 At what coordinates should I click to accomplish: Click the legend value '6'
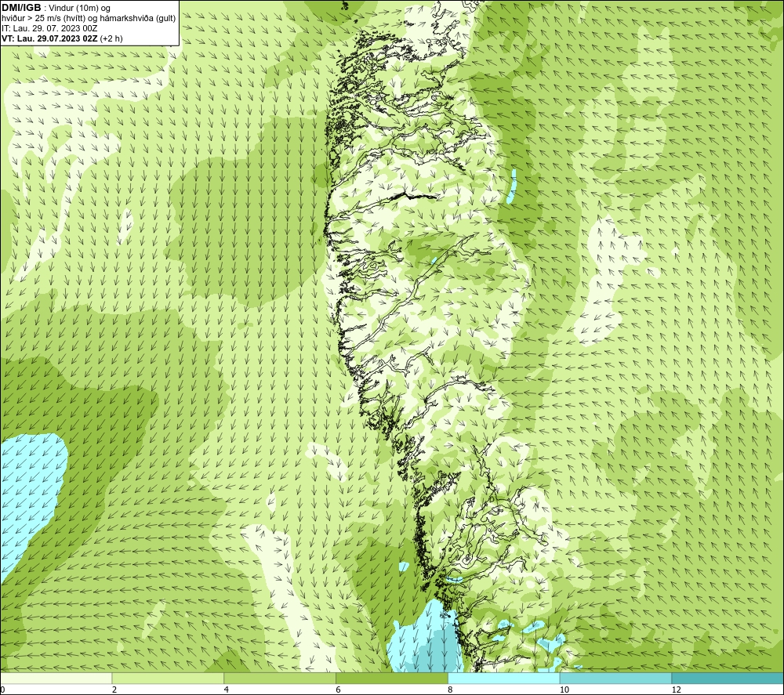[x=339, y=690]
